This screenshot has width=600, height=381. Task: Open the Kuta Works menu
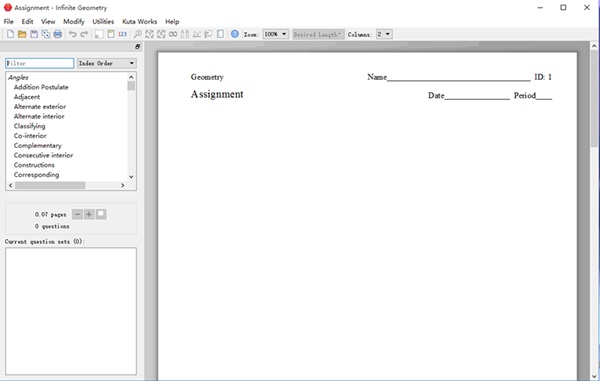pyautogui.click(x=140, y=21)
